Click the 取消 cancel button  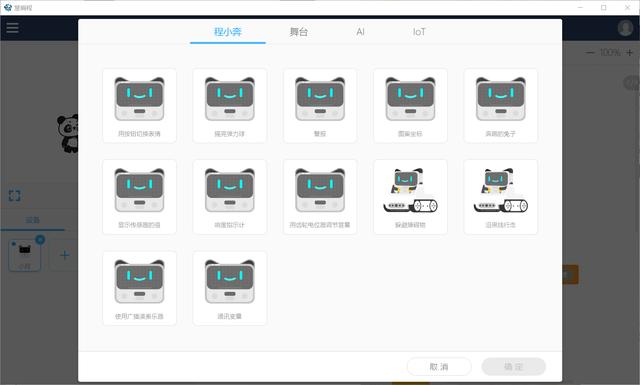439,367
